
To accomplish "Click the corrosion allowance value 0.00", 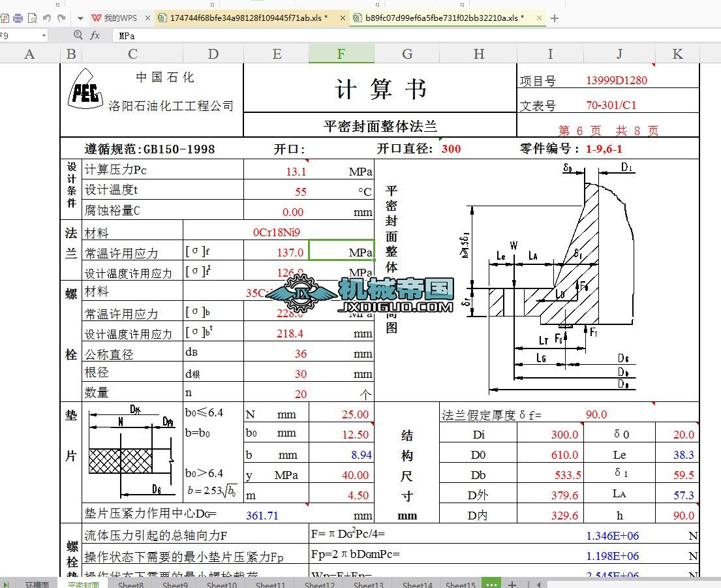I will [x=293, y=212].
